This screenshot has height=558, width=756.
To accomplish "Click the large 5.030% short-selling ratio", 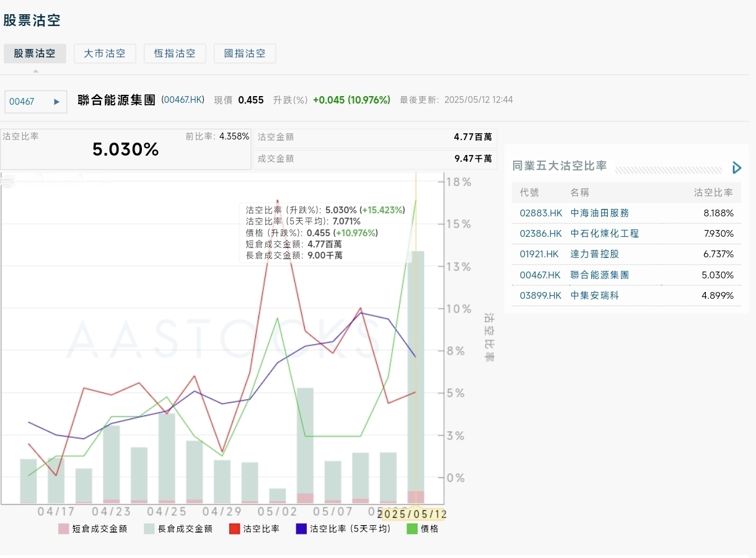I will tap(126, 149).
